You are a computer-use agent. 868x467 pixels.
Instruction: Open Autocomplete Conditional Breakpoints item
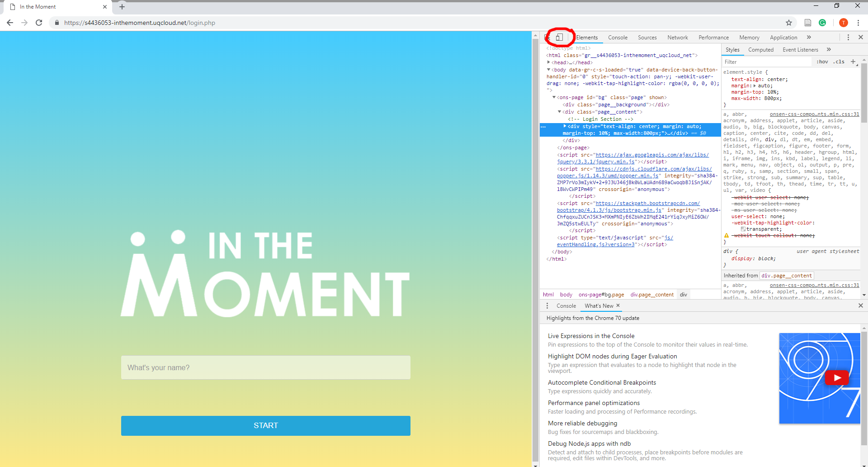click(x=602, y=382)
